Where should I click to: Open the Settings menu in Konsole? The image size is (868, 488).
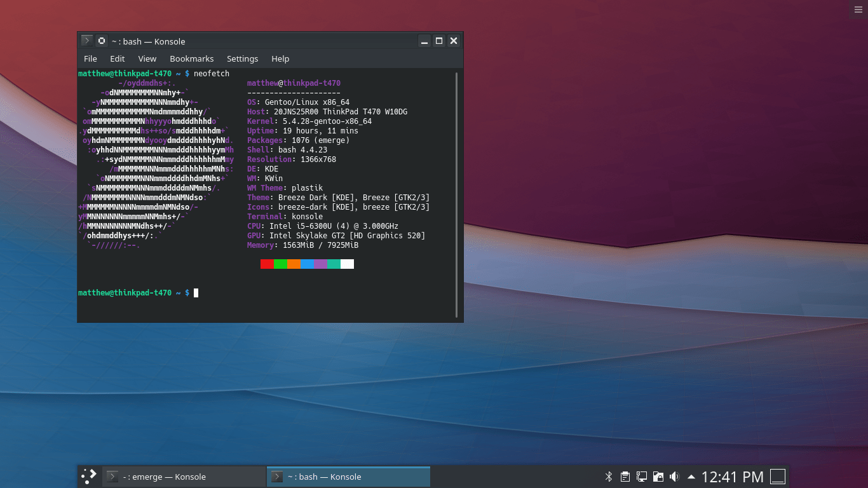point(242,58)
